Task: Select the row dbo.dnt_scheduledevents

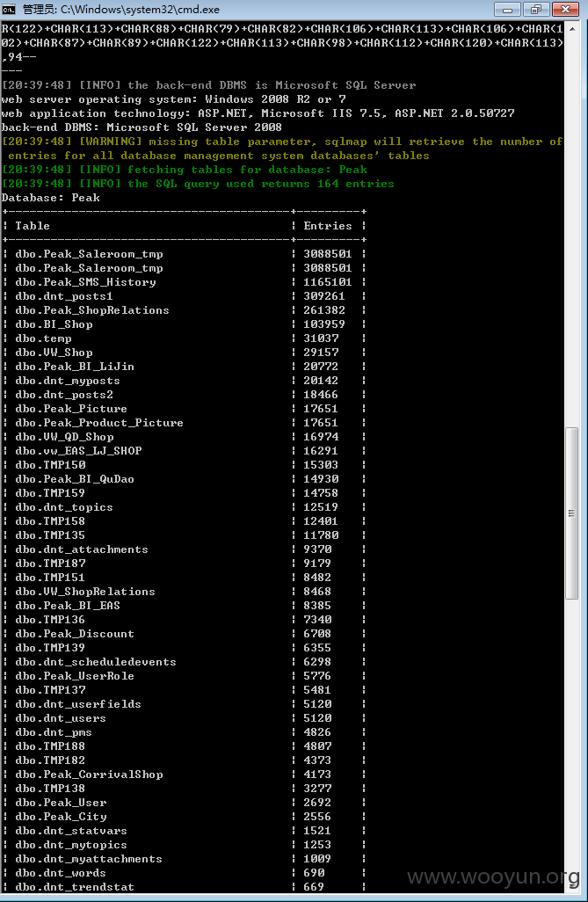Action: pyautogui.click(x=184, y=662)
